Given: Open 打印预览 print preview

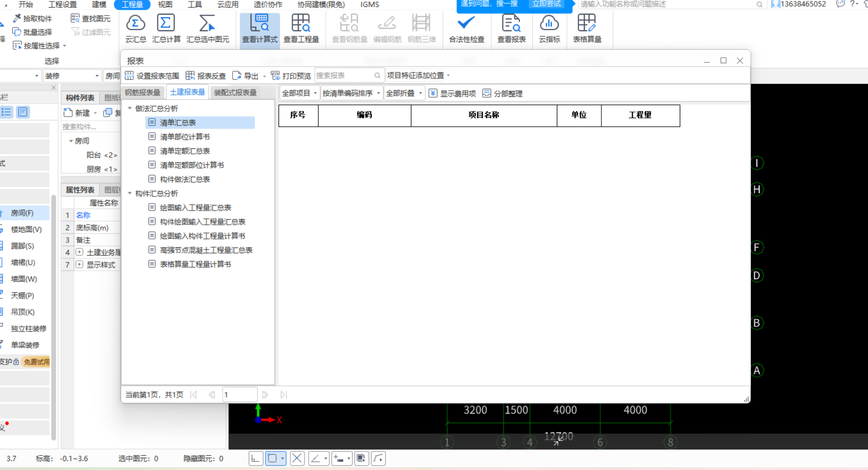Looking at the screenshot, I should click(x=291, y=76).
